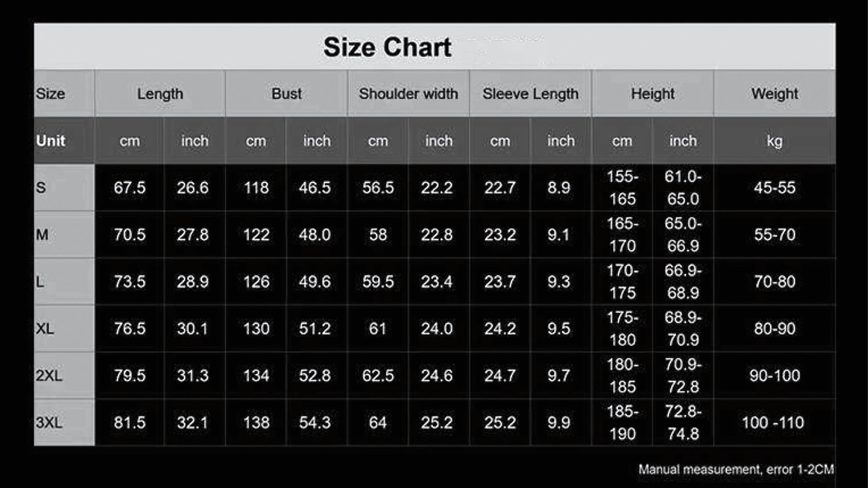Click the 45-55 weight cell

pyautogui.click(x=775, y=188)
